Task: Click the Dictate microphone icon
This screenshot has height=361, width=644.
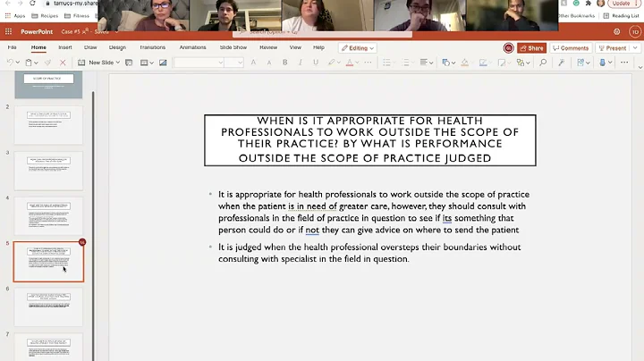Action: click(603, 63)
